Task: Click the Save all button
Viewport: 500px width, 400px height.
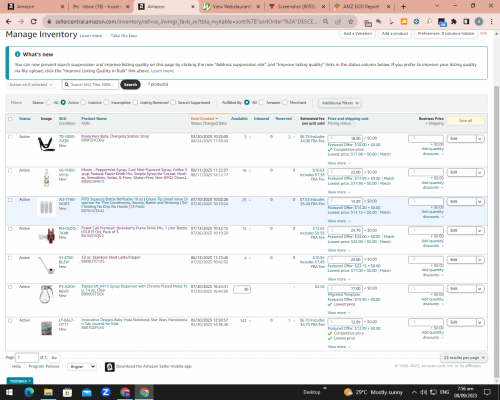Action: click(465, 121)
